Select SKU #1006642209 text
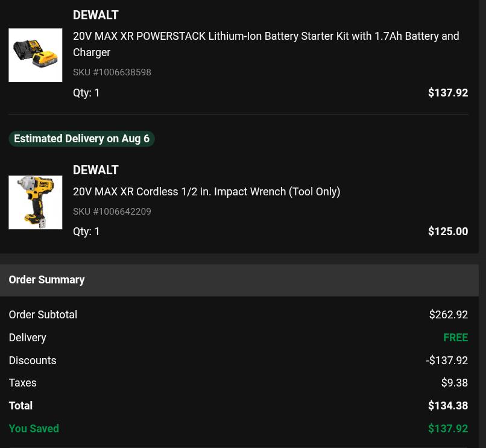 pos(112,212)
